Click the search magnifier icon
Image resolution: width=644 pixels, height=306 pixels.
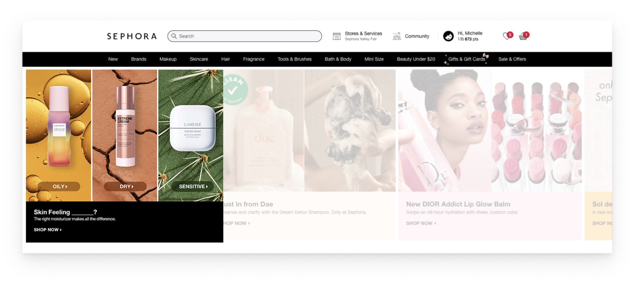click(x=174, y=36)
